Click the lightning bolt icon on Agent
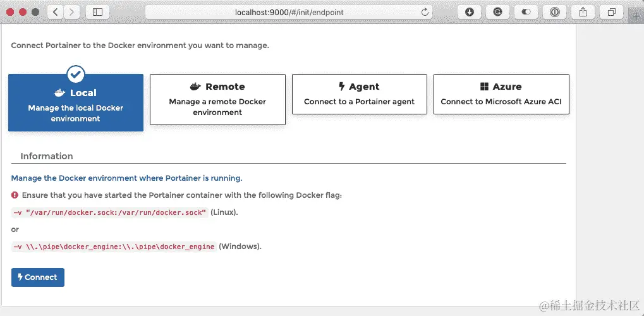Image resolution: width=644 pixels, height=316 pixels. (341, 87)
